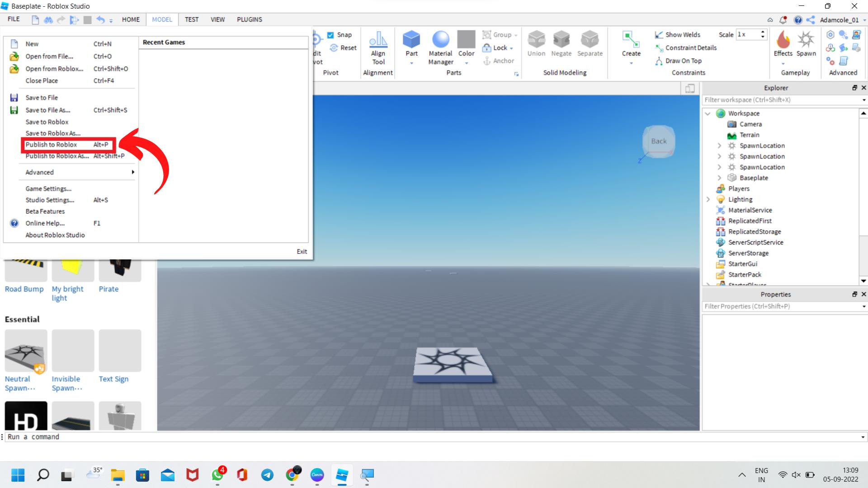Click the Spawn gameplay icon
Image resolution: width=868 pixels, height=488 pixels.
coord(806,39)
